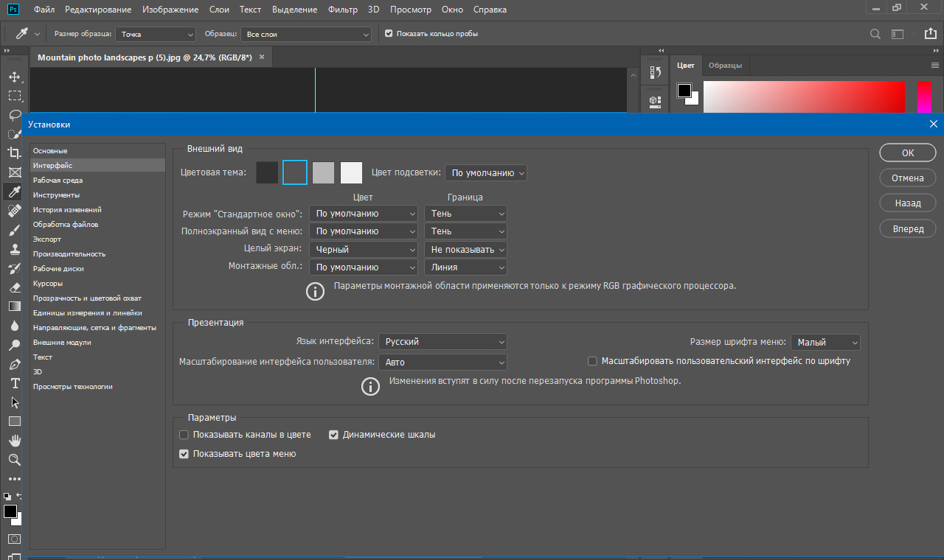Open Размер шрифта меню dropdown
The image size is (944, 560).
pyautogui.click(x=825, y=343)
